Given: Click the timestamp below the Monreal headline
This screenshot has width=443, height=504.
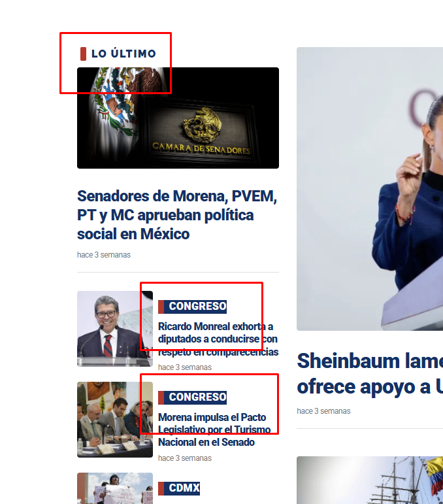Looking at the screenshot, I should click(x=185, y=367).
